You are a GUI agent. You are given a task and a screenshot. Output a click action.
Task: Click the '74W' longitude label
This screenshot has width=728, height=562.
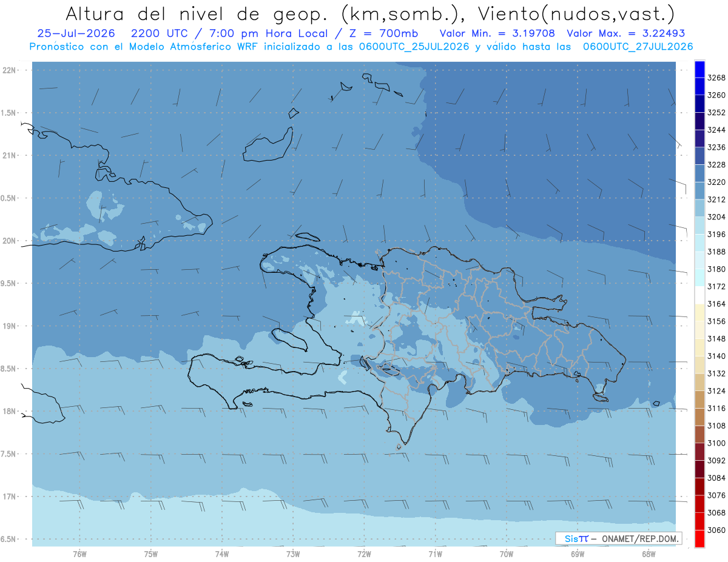point(222,554)
